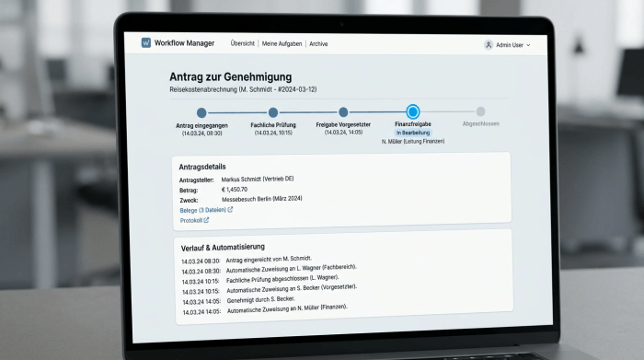Image resolution: width=644 pixels, height=360 pixels.
Task: Click external-link icon beside Belege
Action: 230,210
